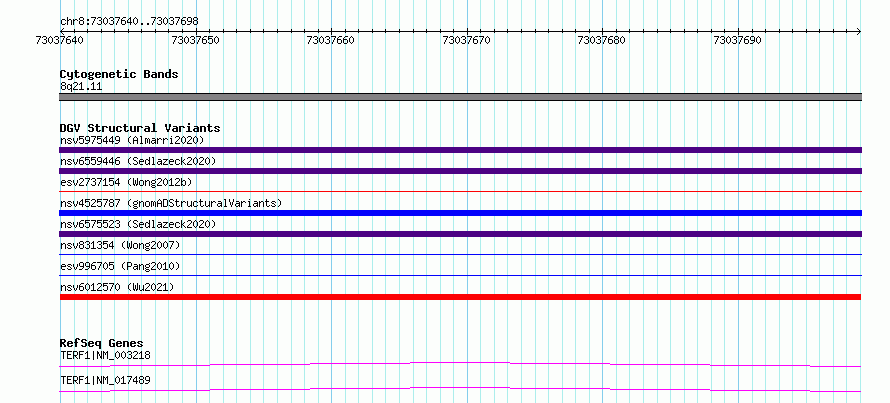
Task: Select variant label nsv5975449 (Almarri2020)
Action: coord(132,140)
